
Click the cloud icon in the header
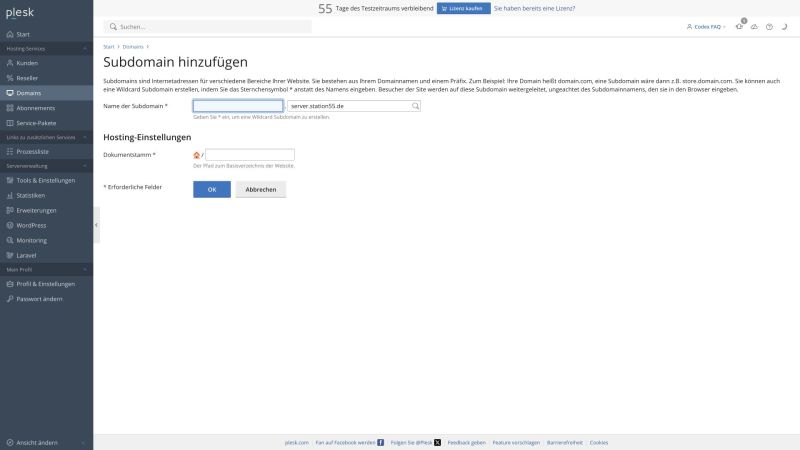[x=754, y=27]
